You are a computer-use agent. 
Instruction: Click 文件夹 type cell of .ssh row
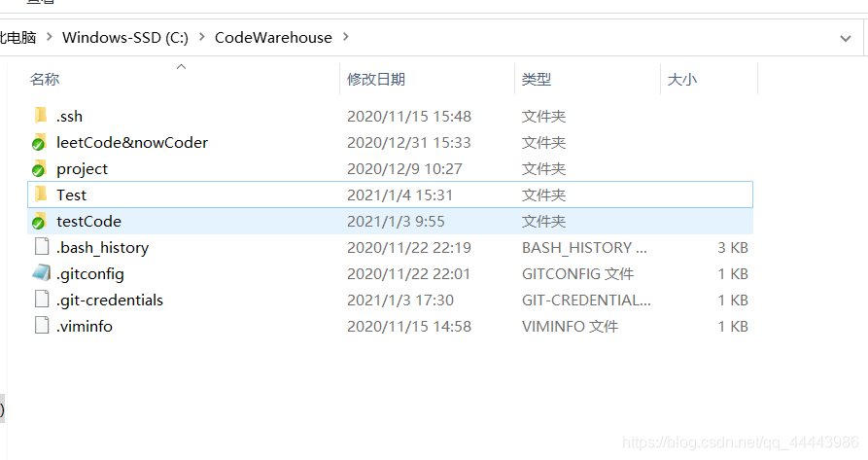click(543, 117)
